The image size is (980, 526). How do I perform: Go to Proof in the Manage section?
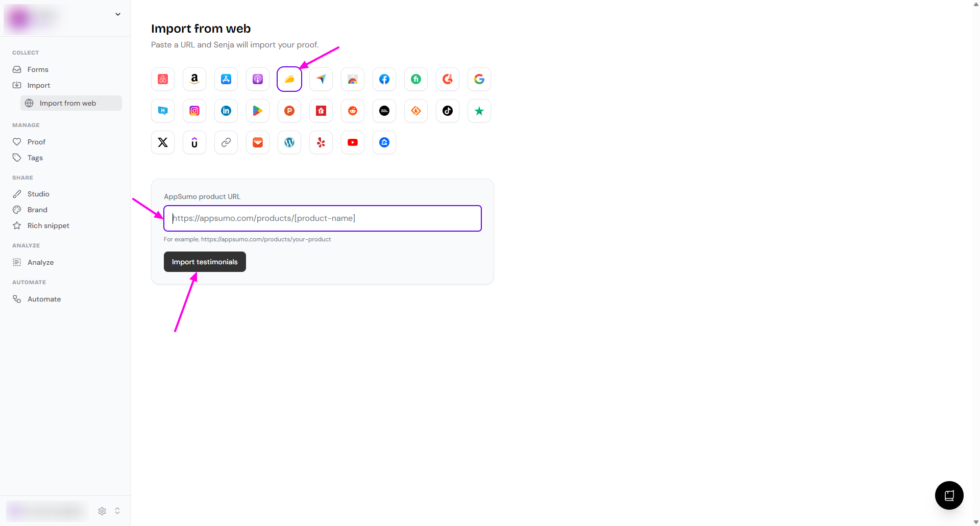click(36, 142)
